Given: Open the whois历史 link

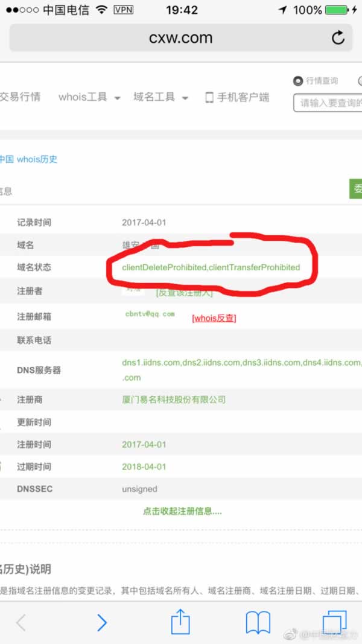Looking at the screenshot, I should pos(37,159).
